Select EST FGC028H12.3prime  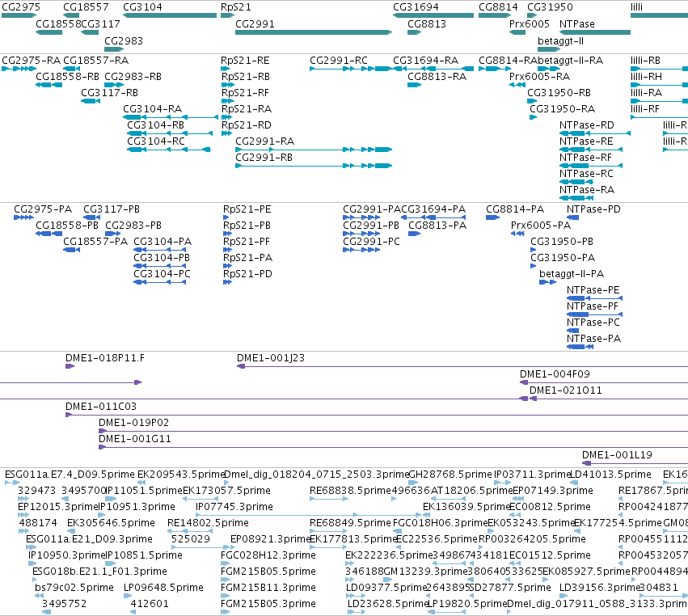coord(225,563)
